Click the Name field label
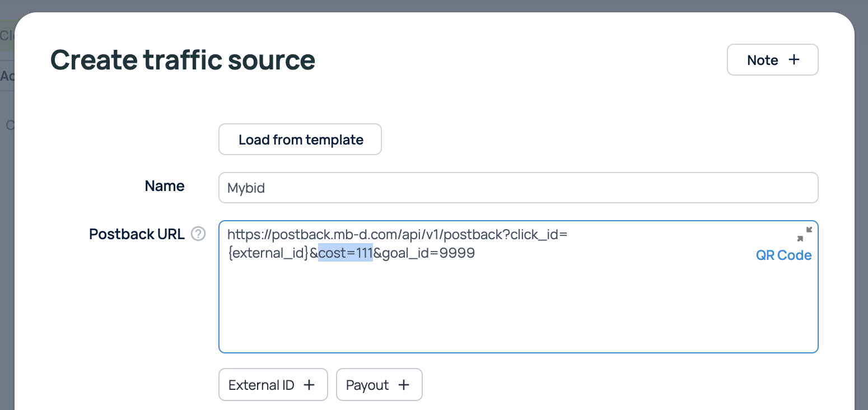 [165, 186]
